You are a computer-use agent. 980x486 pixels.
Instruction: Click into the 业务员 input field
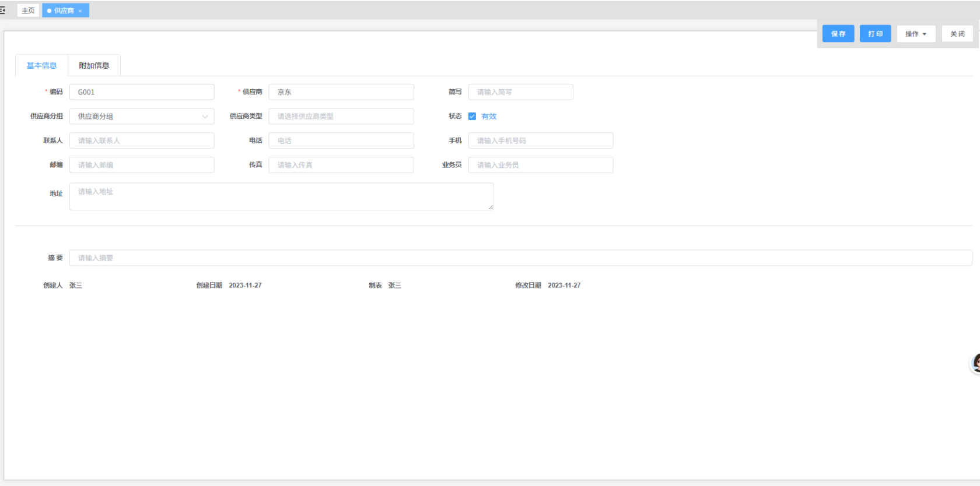click(540, 165)
